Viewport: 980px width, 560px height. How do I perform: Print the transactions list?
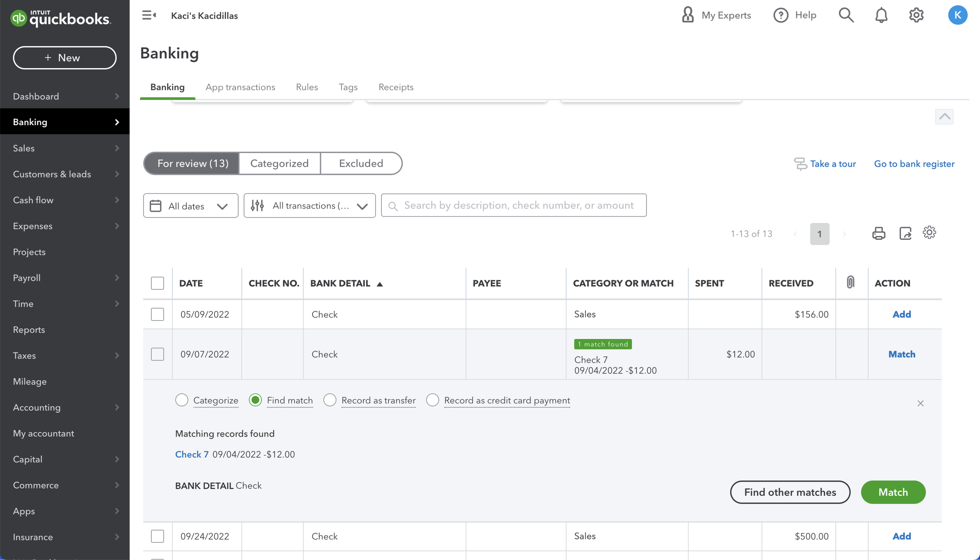click(x=878, y=234)
